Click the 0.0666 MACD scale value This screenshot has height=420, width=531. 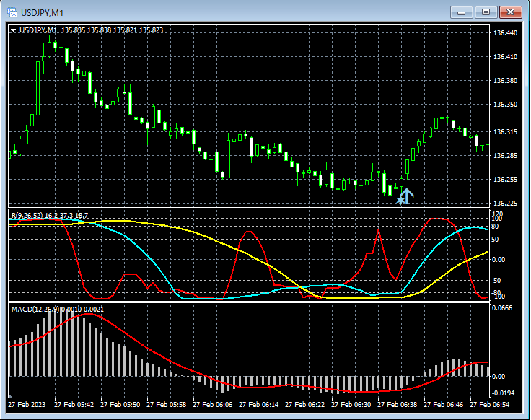504,308
